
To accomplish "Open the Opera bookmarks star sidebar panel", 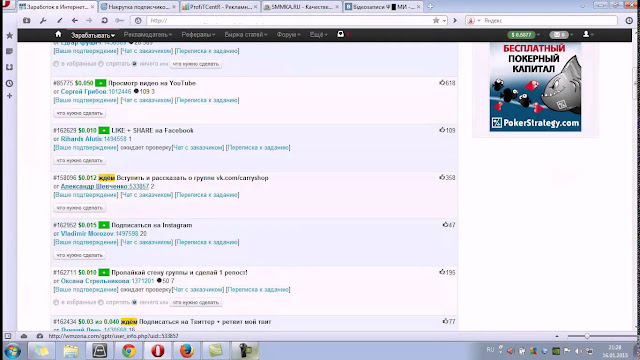I will pyautogui.click(x=10, y=36).
